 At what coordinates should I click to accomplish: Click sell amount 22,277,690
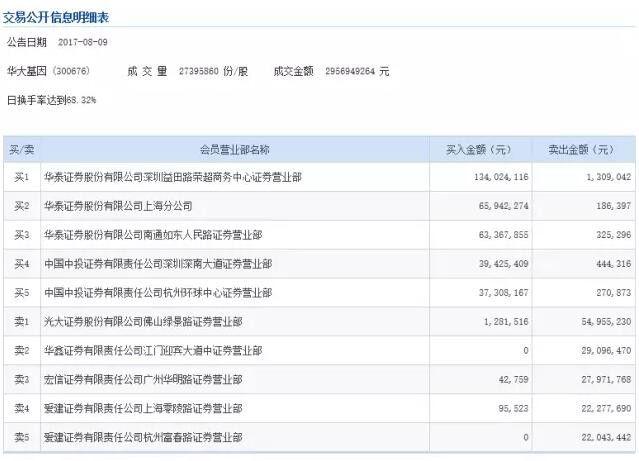(x=606, y=408)
